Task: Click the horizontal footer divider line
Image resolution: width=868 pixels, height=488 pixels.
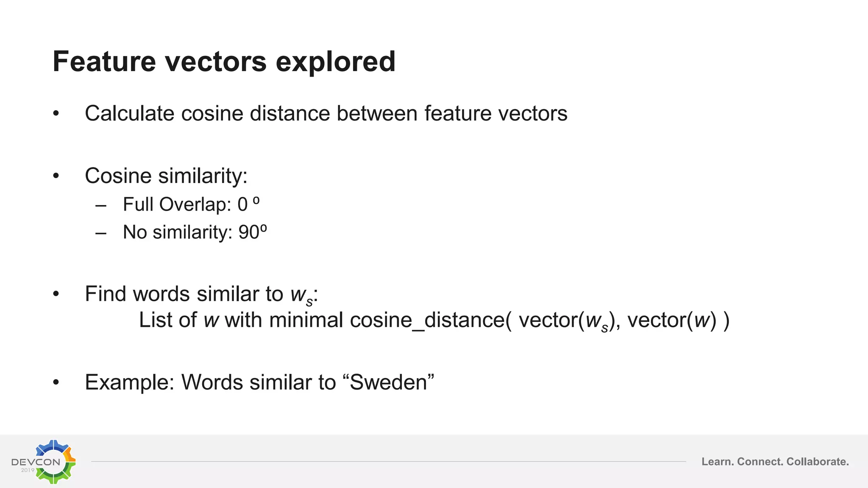Action: [x=388, y=462]
